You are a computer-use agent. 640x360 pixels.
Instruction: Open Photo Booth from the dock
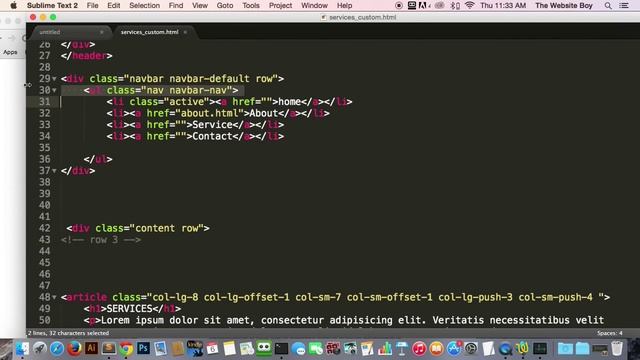333,348
